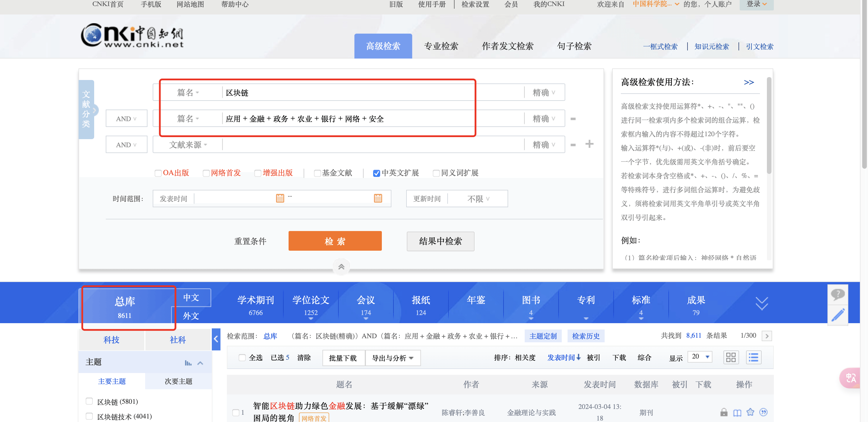The image size is (868, 422).
Task: Change first AND operator dropdown
Action: tap(126, 118)
